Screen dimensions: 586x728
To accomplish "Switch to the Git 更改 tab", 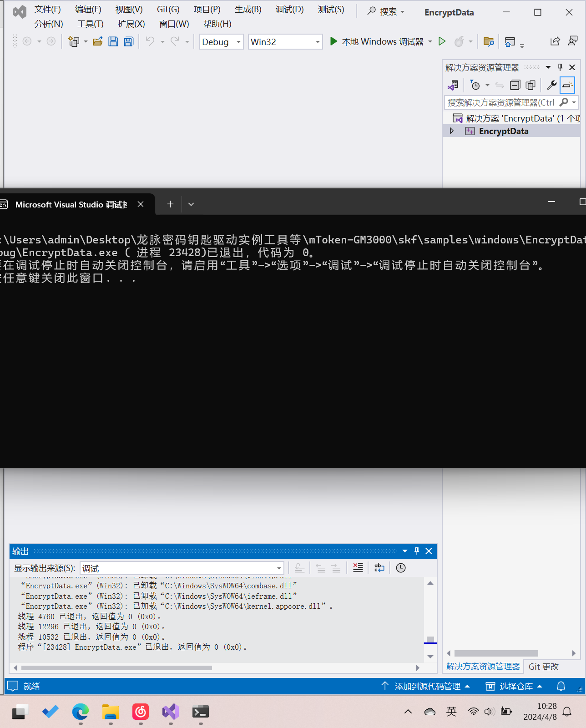I will tap(544, 667).
